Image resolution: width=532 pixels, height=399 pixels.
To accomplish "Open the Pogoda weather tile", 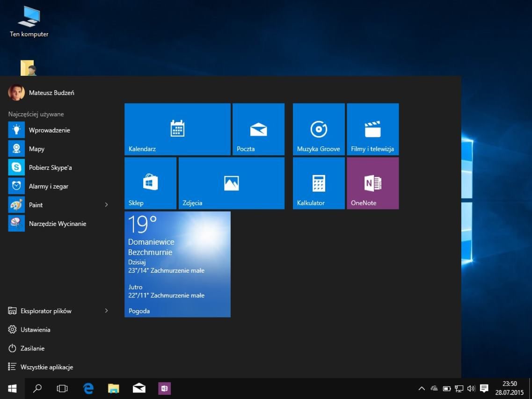I will (177, 264).
